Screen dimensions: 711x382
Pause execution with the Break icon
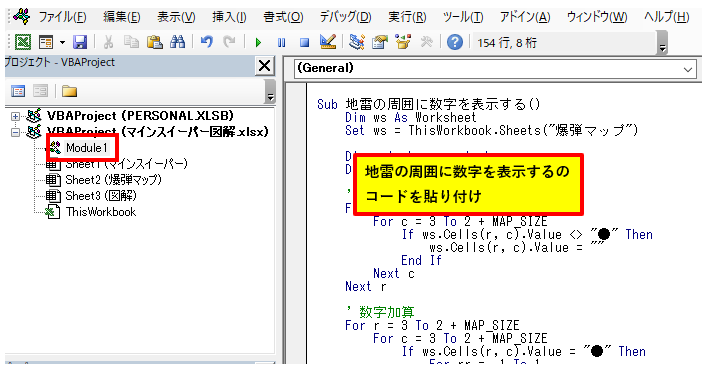282,43
